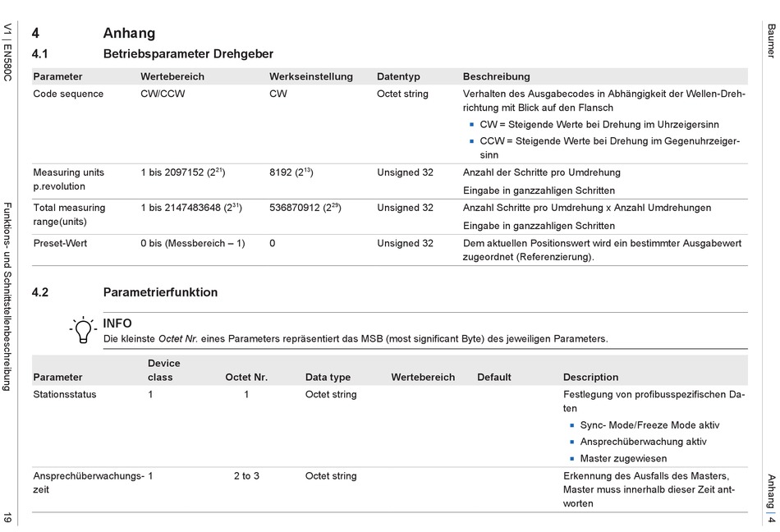Click the bullet beside 'CW = Steigende Werte'

coord(472,125)
